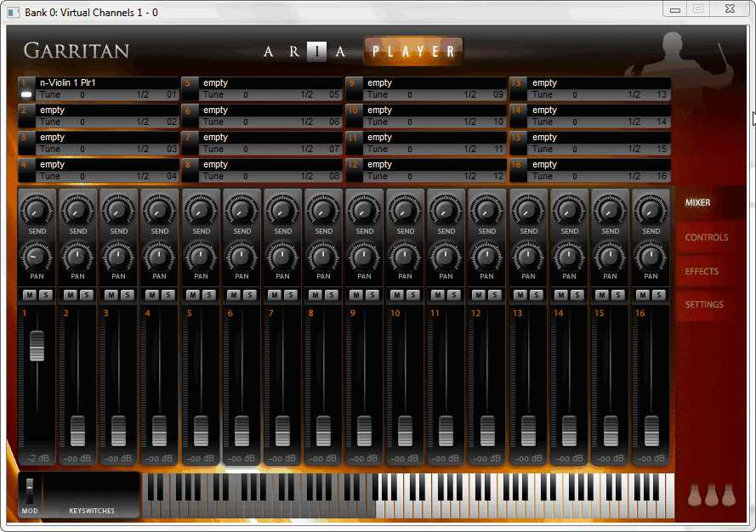The image size is (756, 532).
Task: Click the Tune value of slot 2
Action: [82, 122]
